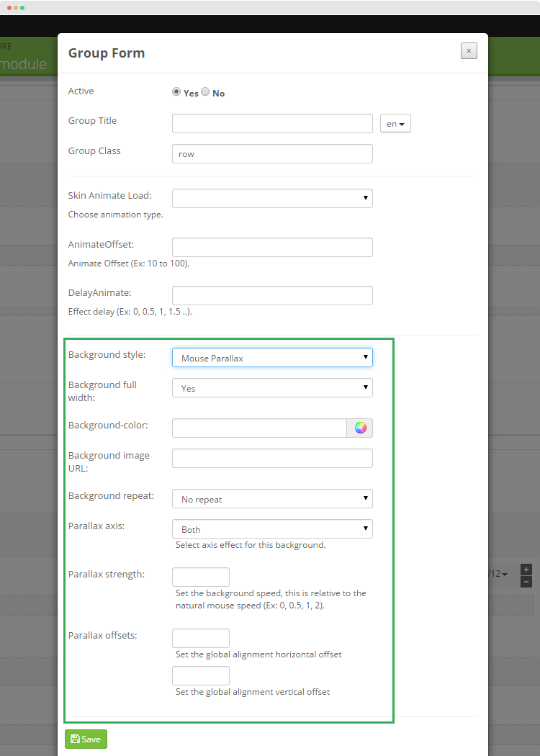Click the Group Class input field
The image size is (540, 756).
pos(272,154)
